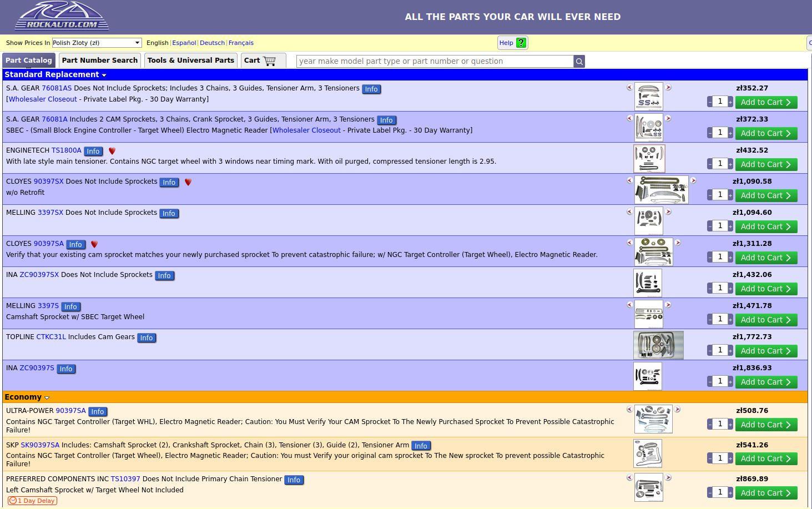
Task: Decrease quantity for MELLING 3397S
Action: 710,319
